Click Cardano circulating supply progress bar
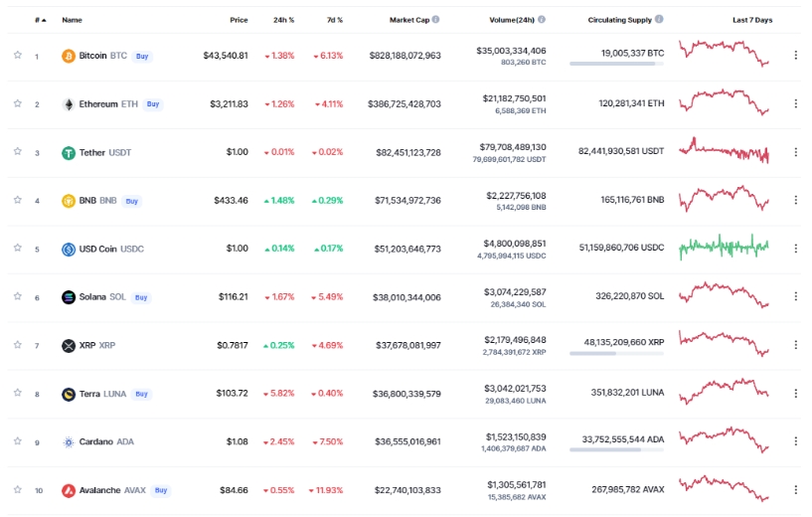 616,449
